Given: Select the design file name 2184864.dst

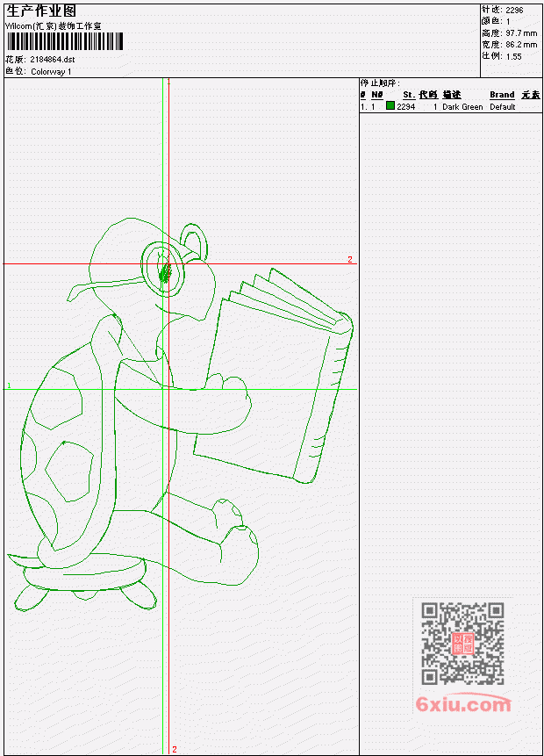Looking at the screenshot, I should pyautogui.click(x=52, y=60).
